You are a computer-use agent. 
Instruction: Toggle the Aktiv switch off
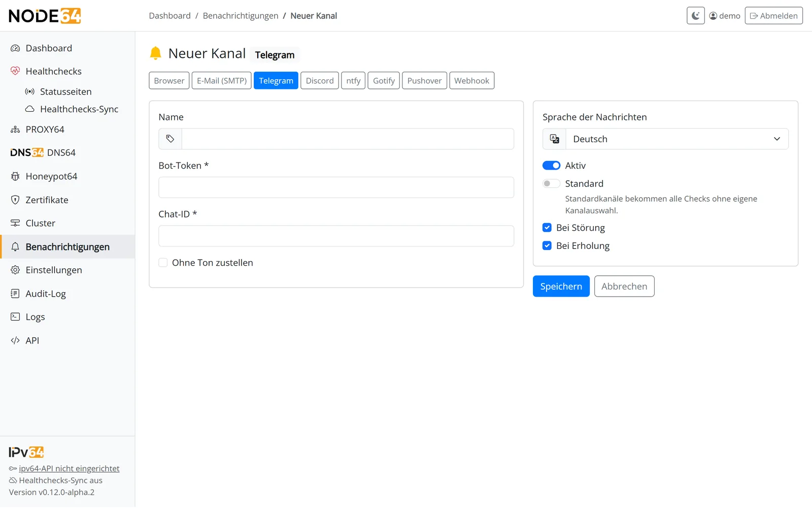551,166
